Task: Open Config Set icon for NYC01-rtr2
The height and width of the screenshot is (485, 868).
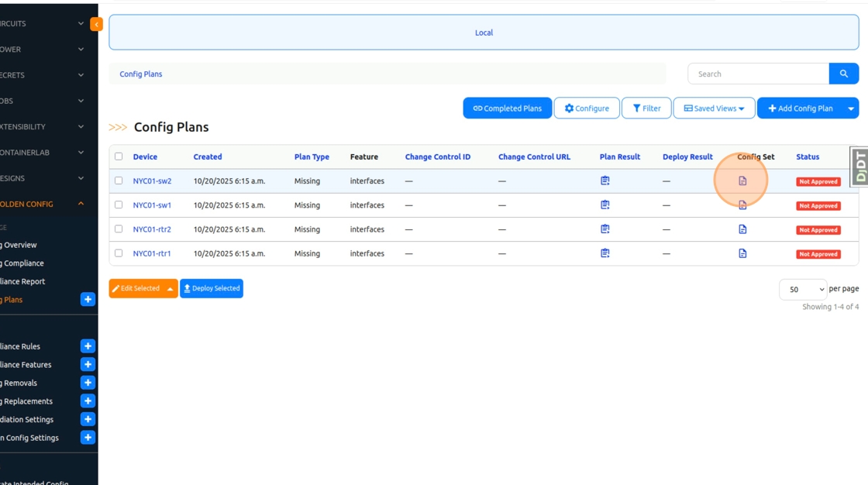Action: click(x=742, y=229)
